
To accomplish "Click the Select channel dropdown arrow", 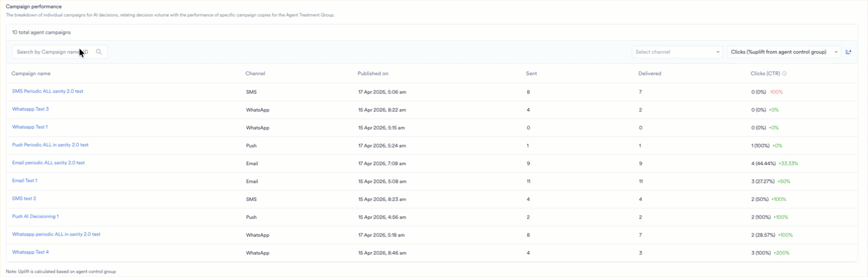I will [x=717, y=52].
